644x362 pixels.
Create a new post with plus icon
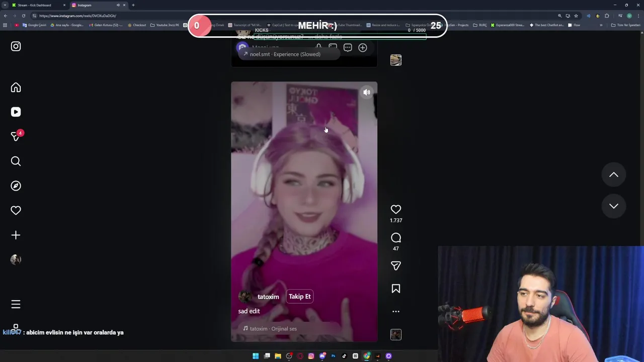pos(16,235)
